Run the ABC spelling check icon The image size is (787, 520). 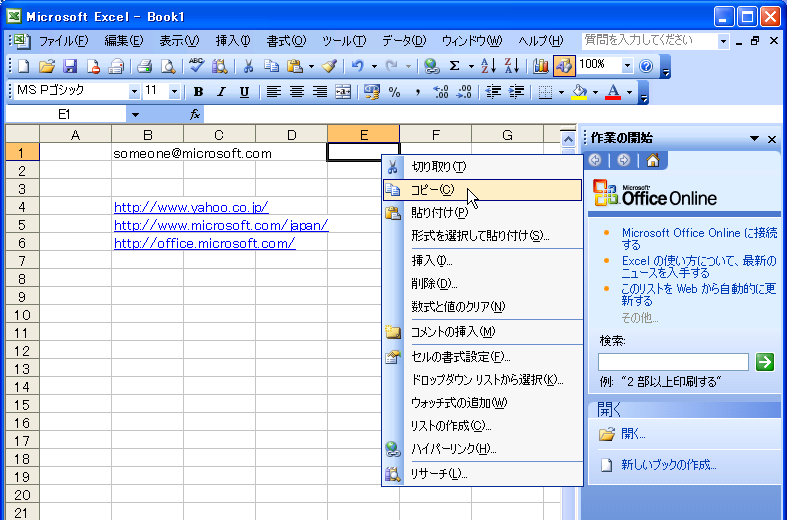196,66
